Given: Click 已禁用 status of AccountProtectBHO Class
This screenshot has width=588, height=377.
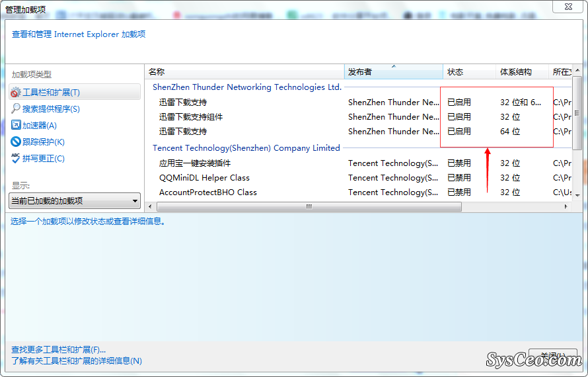Looking at the screenshot, I should point(459,192).
